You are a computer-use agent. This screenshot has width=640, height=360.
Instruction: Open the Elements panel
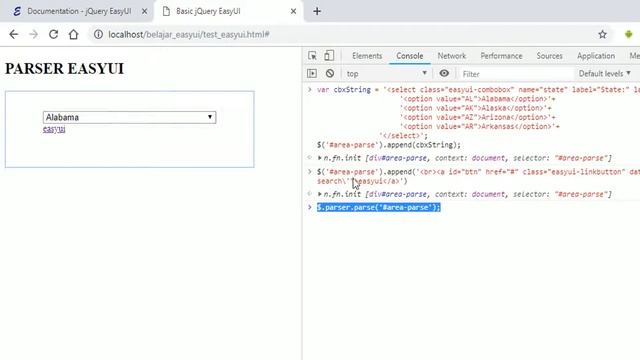point(367,56)
